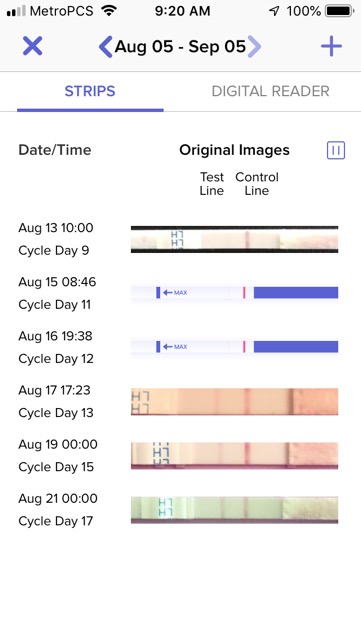Tap the Date/Time column header
Image resolution: width=361 pixels, height=640 pixels.
(55, 150)
